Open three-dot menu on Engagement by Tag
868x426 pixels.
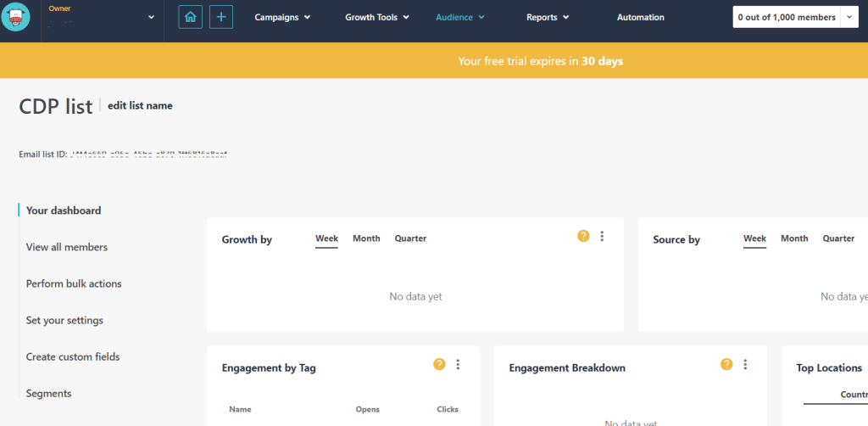pyautogui.click(x=458, y=365)
